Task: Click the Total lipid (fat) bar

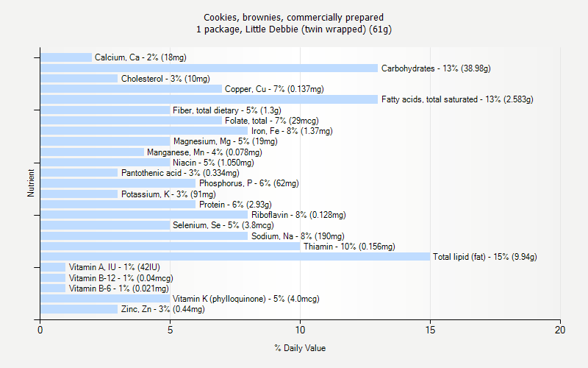Action: click(235, 257)
